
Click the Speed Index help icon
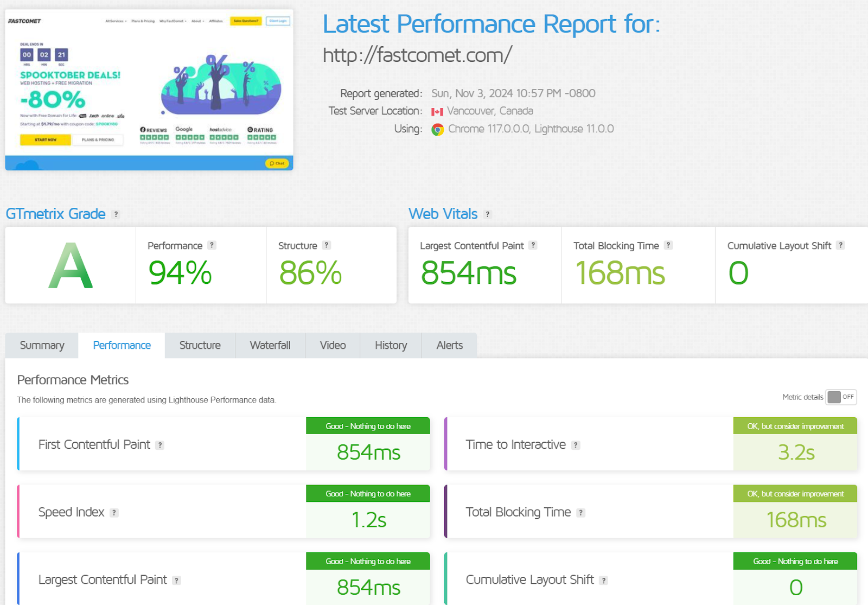point(114,512)
